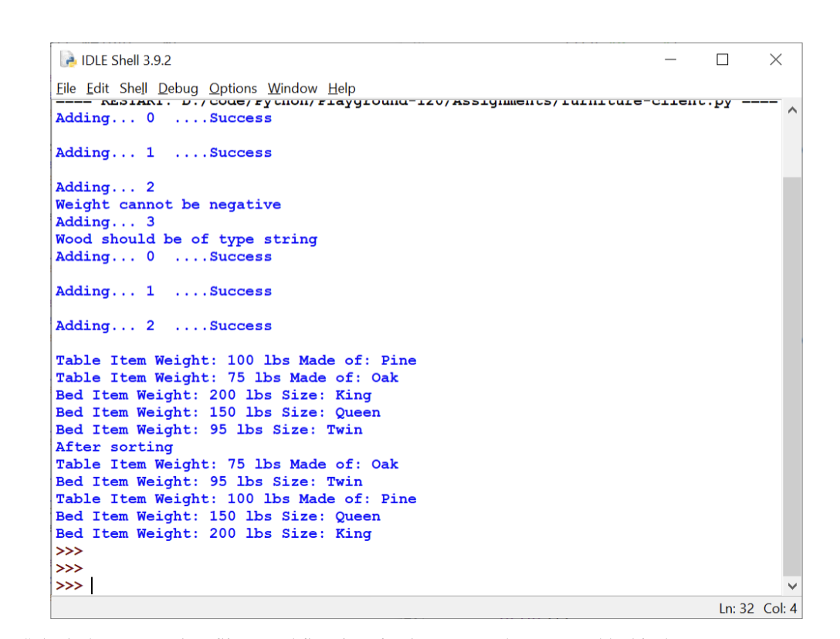Open the Debug menu
Image resolution: width=840 pixels, height=639 pixels.
[178, 88]
